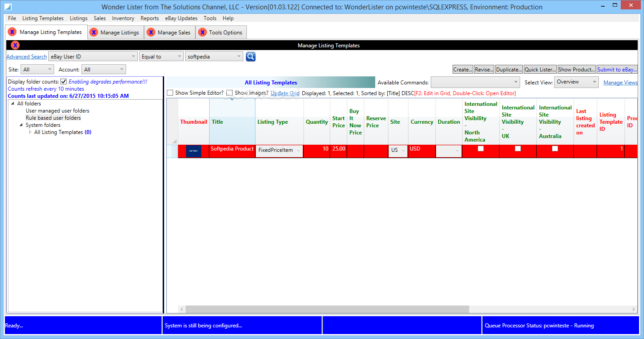Open the softpedia value dropdown
The image size is (644, 339).
[x=214, y=57]
